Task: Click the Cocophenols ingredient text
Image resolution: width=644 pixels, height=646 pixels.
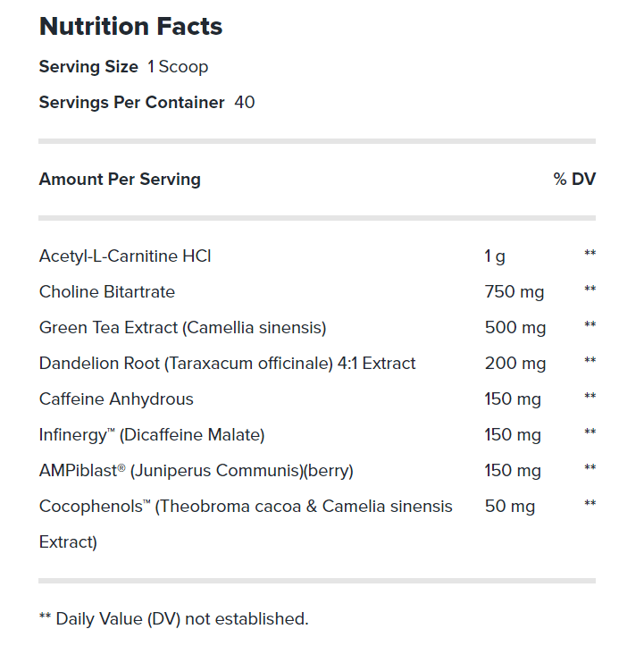Action: pyautogui.click(x=246, y=507)
